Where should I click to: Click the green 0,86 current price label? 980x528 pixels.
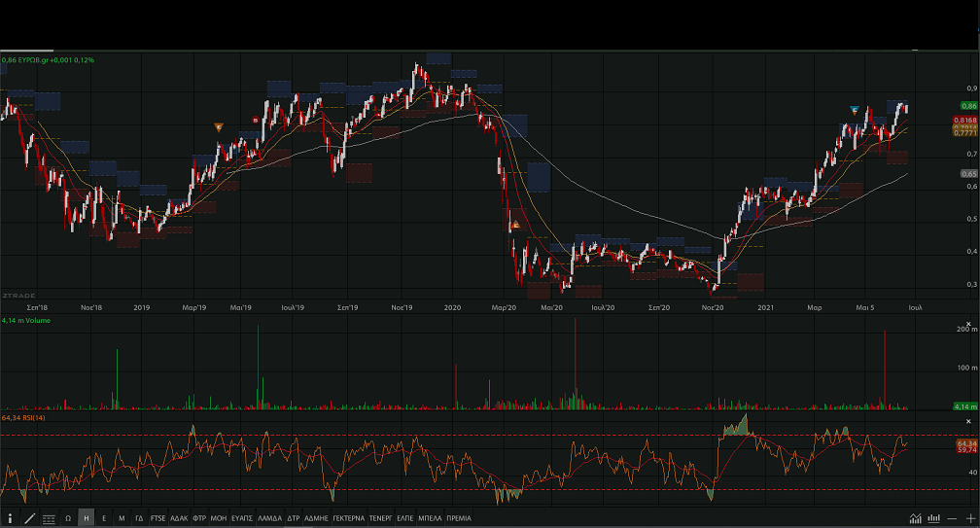[968, 105]
